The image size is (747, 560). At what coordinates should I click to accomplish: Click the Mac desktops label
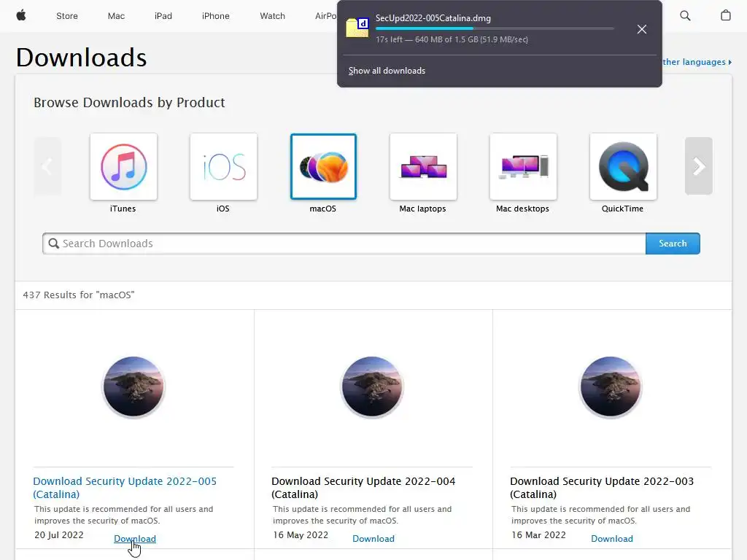[x=522, y=209]
